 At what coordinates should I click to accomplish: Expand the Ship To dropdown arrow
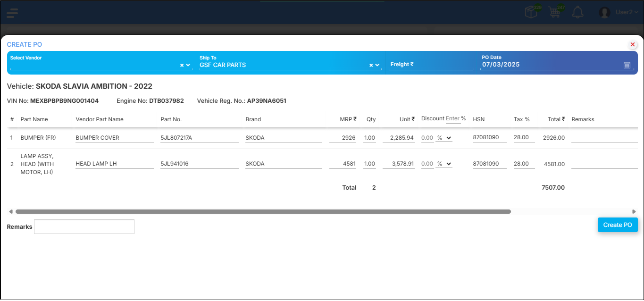coord(377,66)
